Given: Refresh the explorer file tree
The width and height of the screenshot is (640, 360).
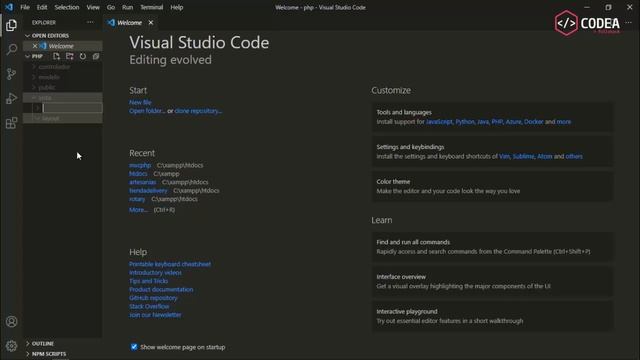Looking at the screenshot, I should tap(83, 56).
